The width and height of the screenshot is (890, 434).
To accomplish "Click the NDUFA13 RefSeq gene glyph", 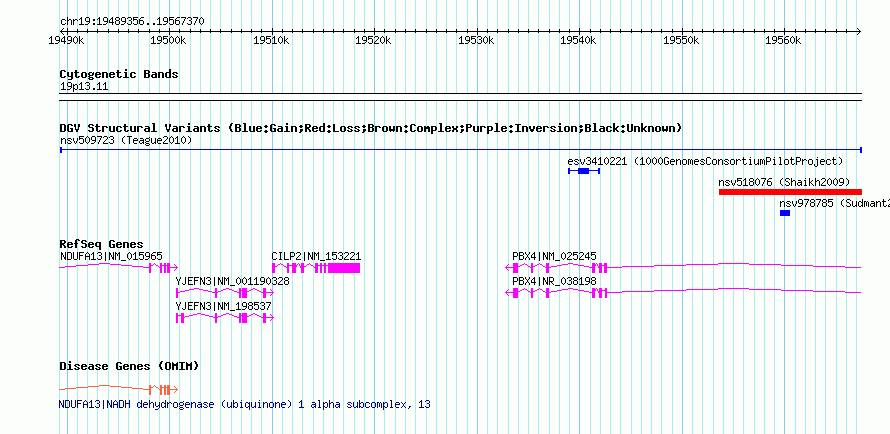I will point(119,267).
